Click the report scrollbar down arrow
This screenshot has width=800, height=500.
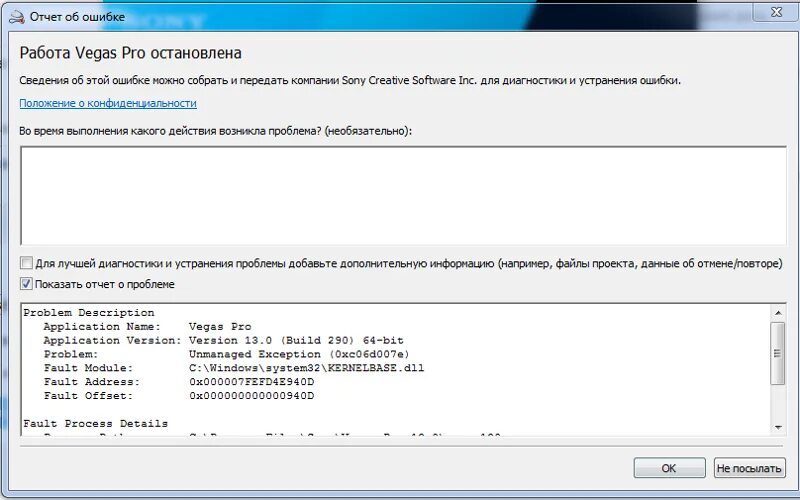click(778, 427)
